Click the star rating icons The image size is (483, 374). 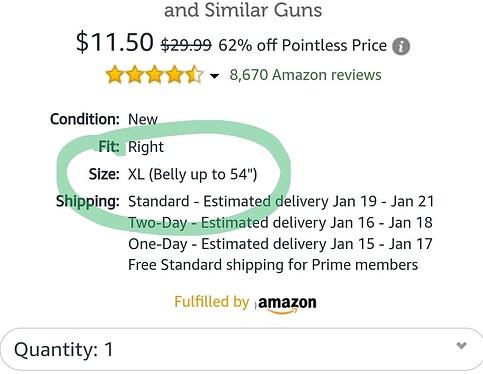tap(154, 74)
